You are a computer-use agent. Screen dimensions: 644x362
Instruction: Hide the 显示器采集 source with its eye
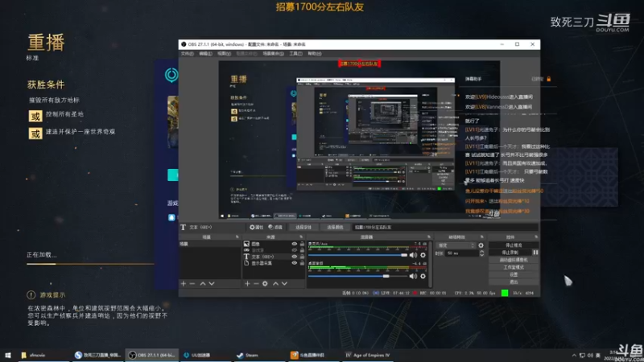point(294,263)
